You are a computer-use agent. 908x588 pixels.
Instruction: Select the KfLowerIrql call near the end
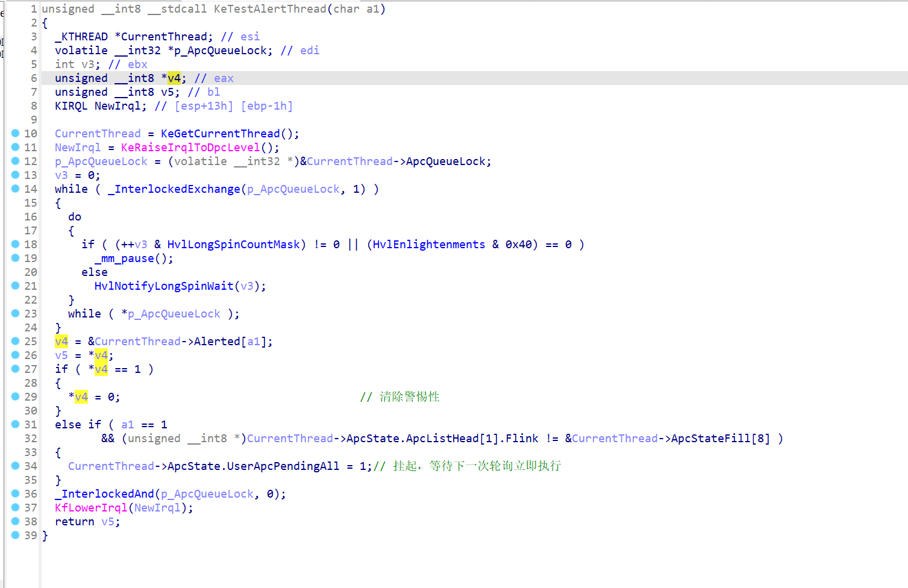click(x=90, y=507)
